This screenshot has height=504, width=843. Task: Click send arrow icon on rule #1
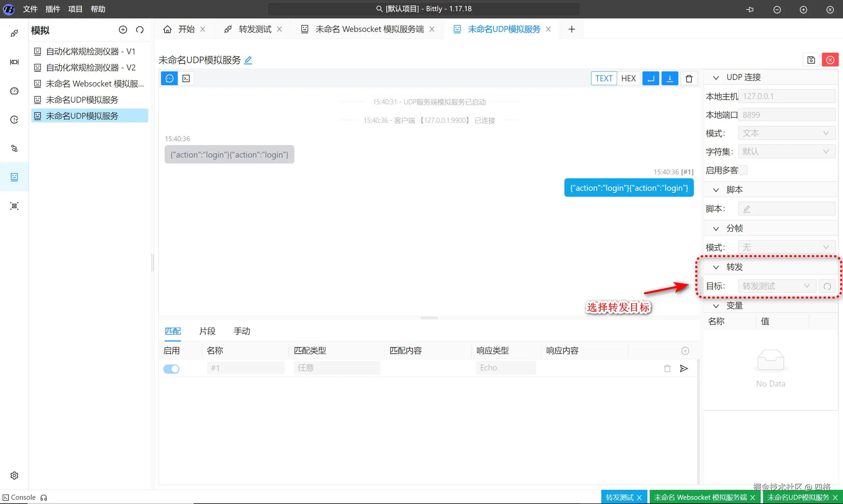[x=684, y=368]
